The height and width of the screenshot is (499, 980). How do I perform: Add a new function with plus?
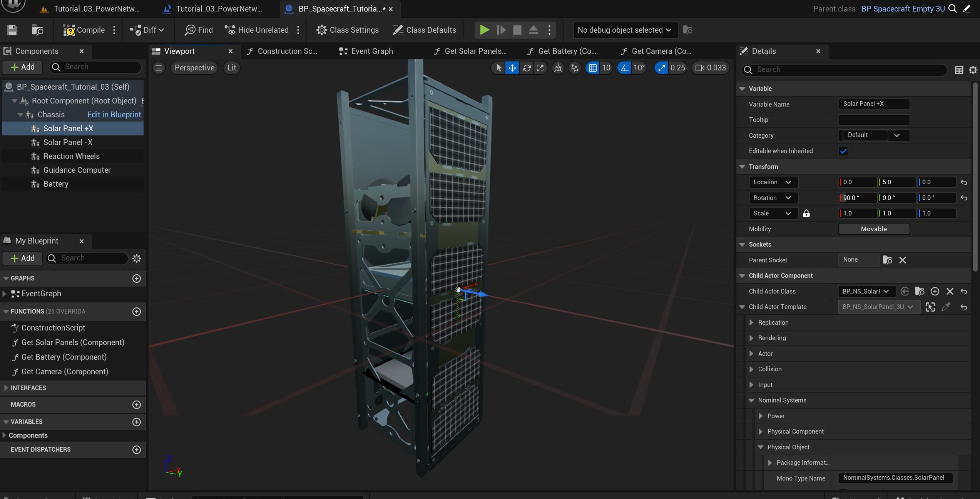(137, 312)
